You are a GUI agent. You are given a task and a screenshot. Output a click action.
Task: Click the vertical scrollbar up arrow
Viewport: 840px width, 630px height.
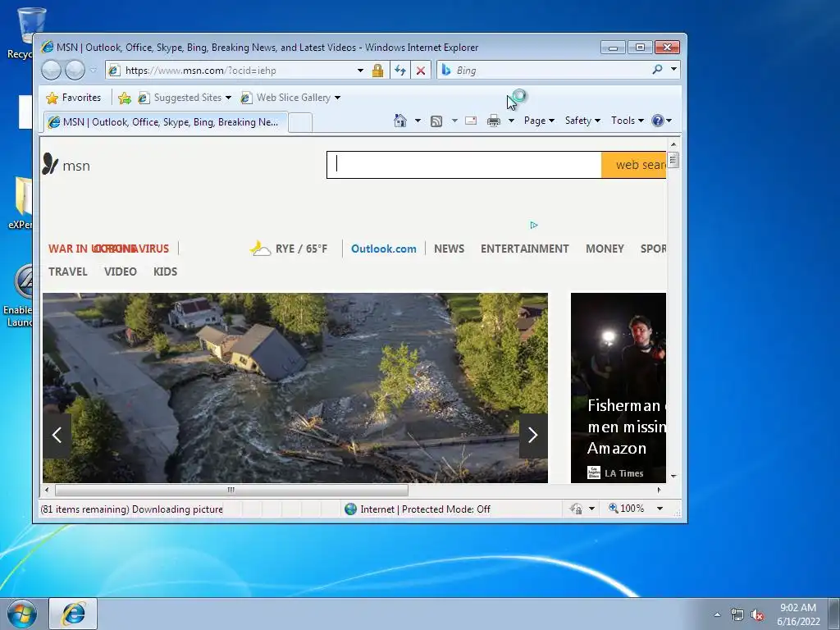673,144
